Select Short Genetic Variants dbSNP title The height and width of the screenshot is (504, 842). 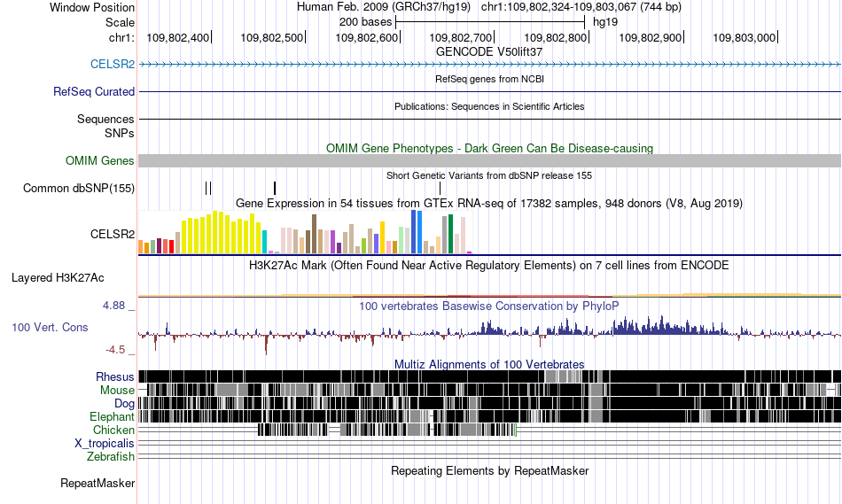point(489,175)
